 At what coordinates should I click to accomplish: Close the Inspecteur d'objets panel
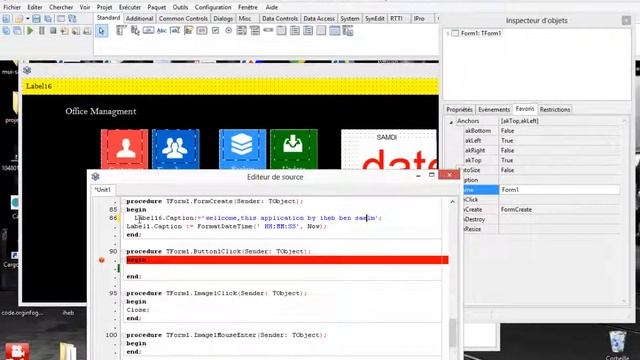[x=626, y=20]
